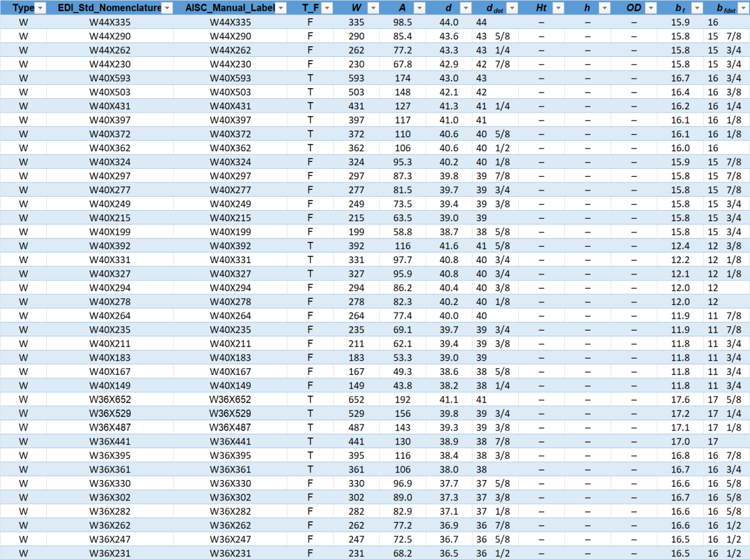Click W40X431 in the EDI_Std_Nomenclature column
750x560 pixels.
pyautogui.click(x=110, y=106)
